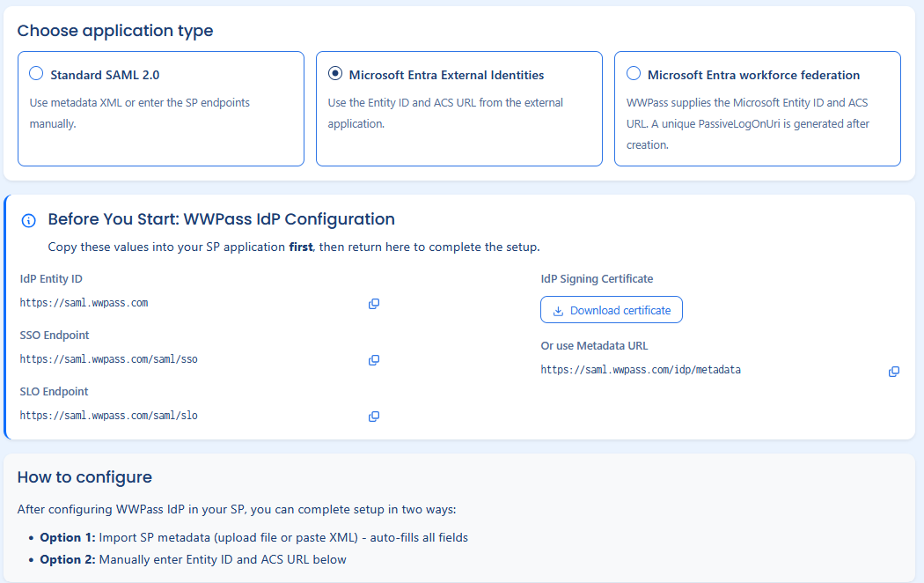
Task: Copy the Metadata URL
Action: coord(894,372)
